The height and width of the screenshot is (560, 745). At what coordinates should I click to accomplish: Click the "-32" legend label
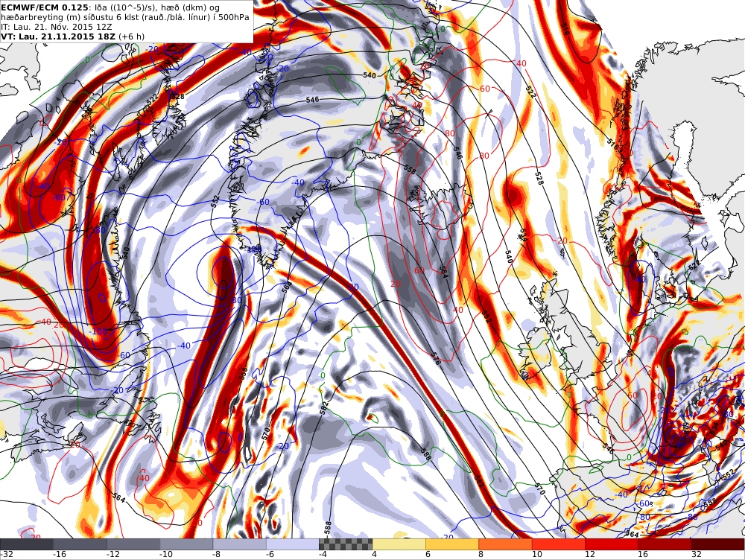pos(7,555)
